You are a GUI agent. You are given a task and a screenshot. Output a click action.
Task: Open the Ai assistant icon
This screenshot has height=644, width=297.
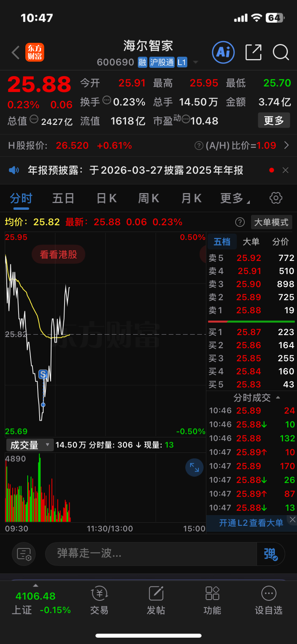[223, 52]
